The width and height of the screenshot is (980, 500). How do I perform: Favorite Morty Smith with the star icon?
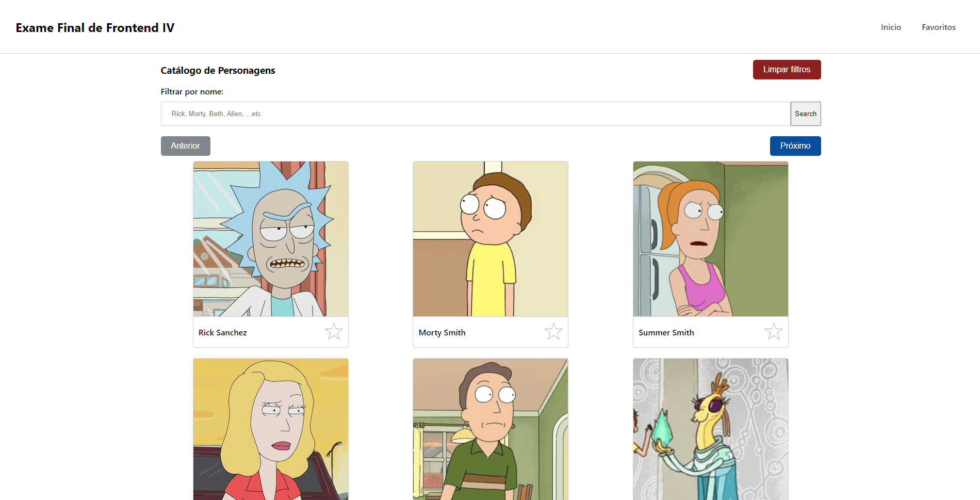pos(553,331)
